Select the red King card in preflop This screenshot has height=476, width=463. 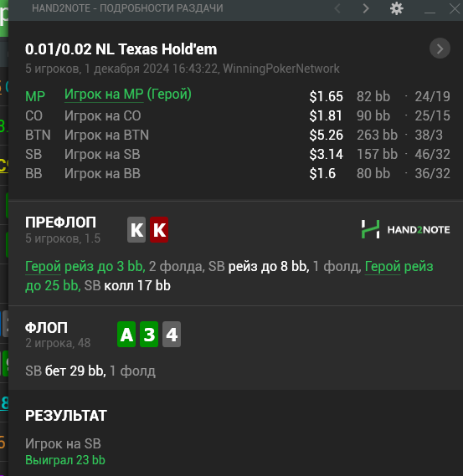click(x=159, y=230)
